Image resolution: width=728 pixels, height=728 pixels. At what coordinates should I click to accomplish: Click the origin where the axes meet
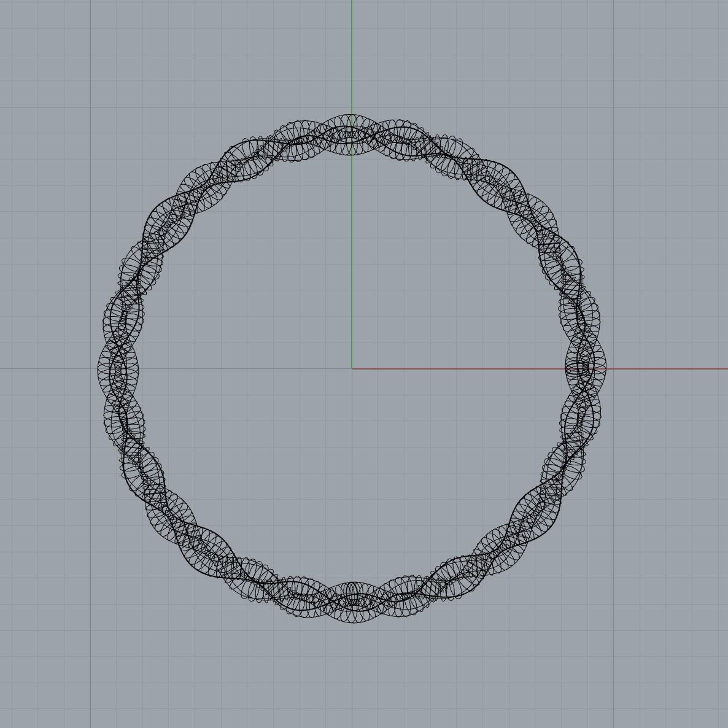click(352, 369)
